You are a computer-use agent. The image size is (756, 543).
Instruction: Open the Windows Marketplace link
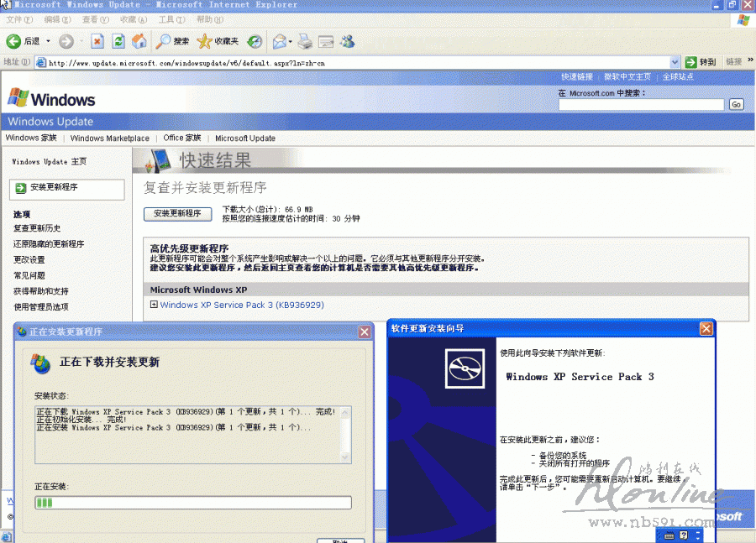click(110, 138)
